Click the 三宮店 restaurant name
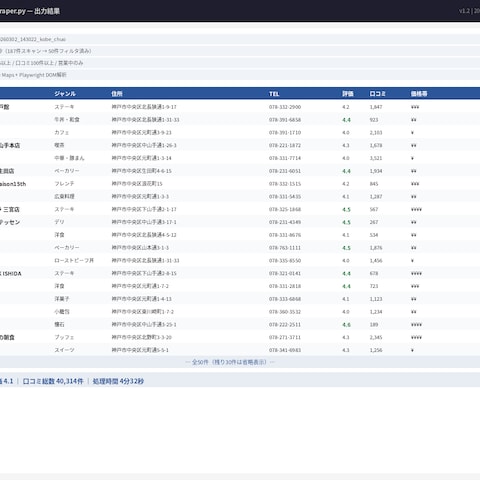Image resolution: width=480 pixels, height=480 pixels. (x=10, y=209)
